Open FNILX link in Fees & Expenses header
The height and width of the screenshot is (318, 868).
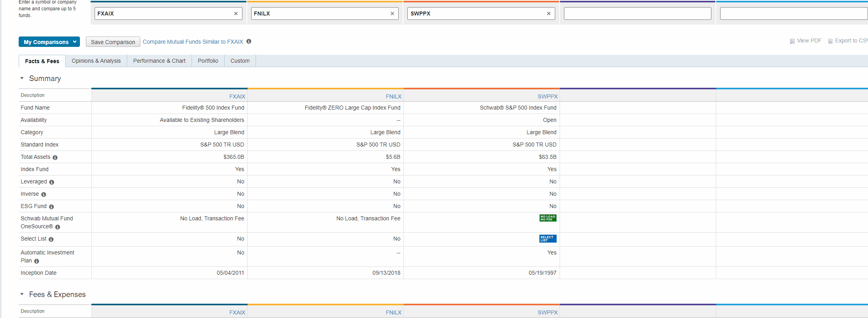[x=393, y=312]
